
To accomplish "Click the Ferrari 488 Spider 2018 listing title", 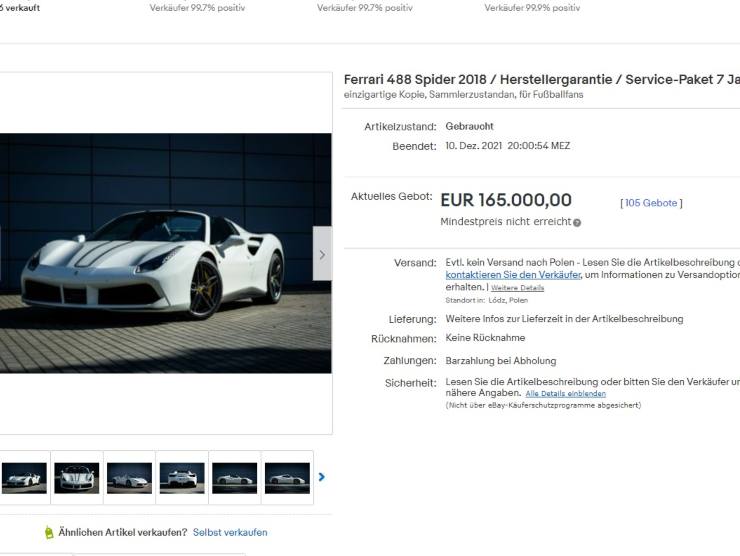I will (542, 79).
